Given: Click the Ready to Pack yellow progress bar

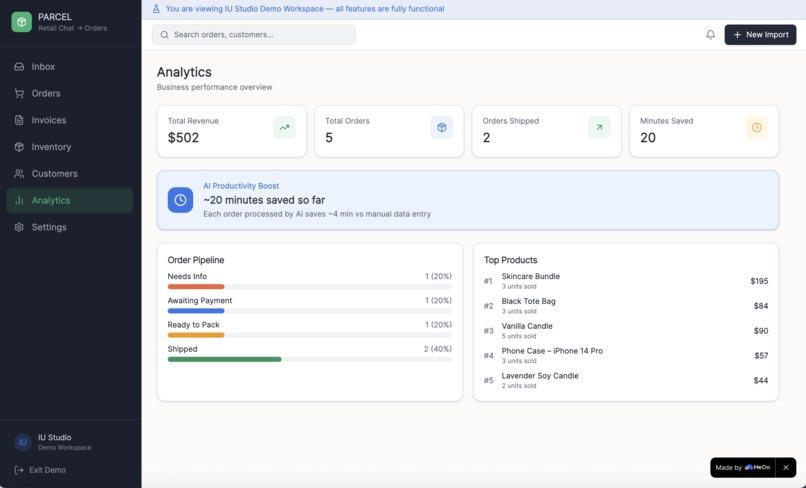Looking at the screenshot, I should pos(196,335).
